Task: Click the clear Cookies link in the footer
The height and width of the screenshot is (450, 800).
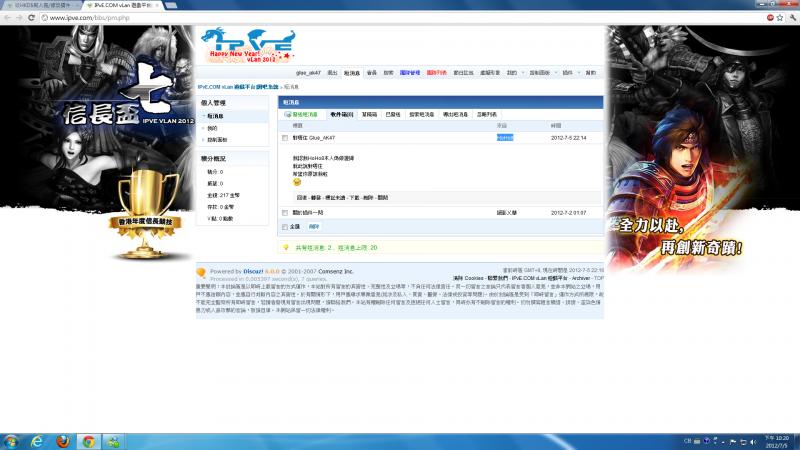Action: point(468,278)
